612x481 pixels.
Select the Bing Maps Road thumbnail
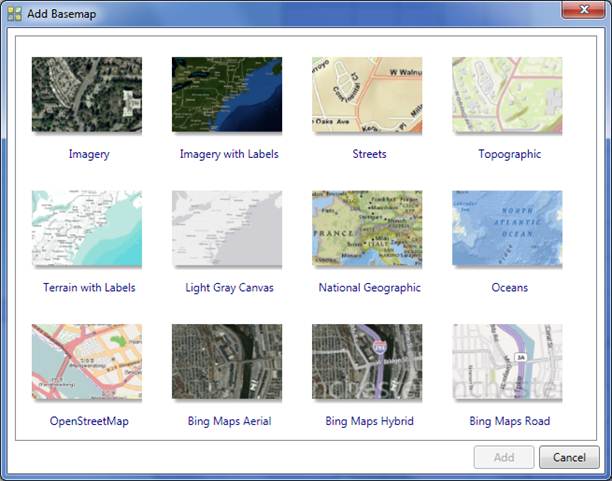click(507, 362)
